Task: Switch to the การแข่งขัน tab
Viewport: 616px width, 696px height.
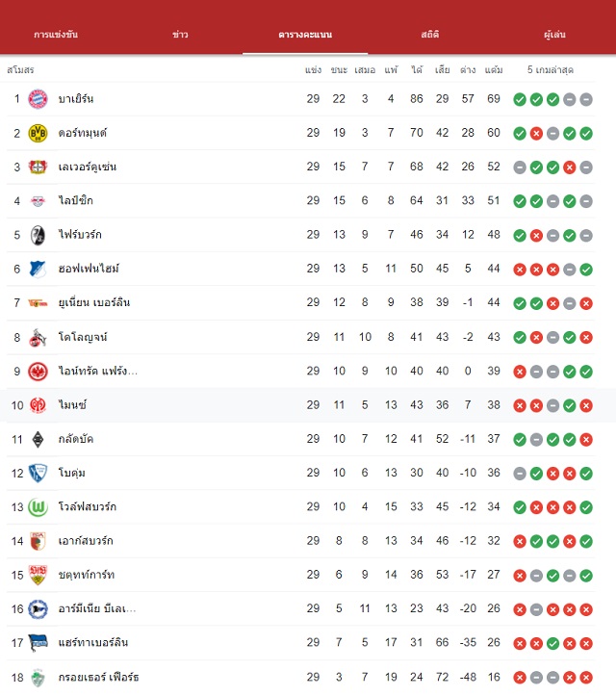Action: tap(56, 35)
